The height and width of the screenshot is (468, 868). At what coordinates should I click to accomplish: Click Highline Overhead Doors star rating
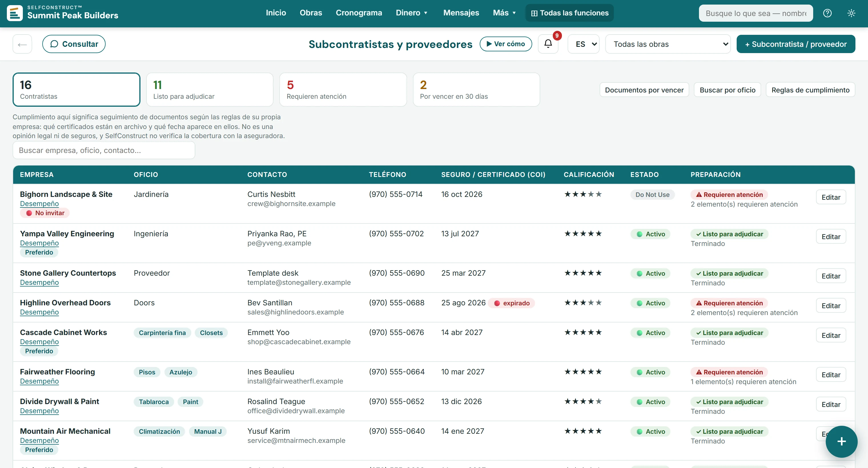[583, 303]
